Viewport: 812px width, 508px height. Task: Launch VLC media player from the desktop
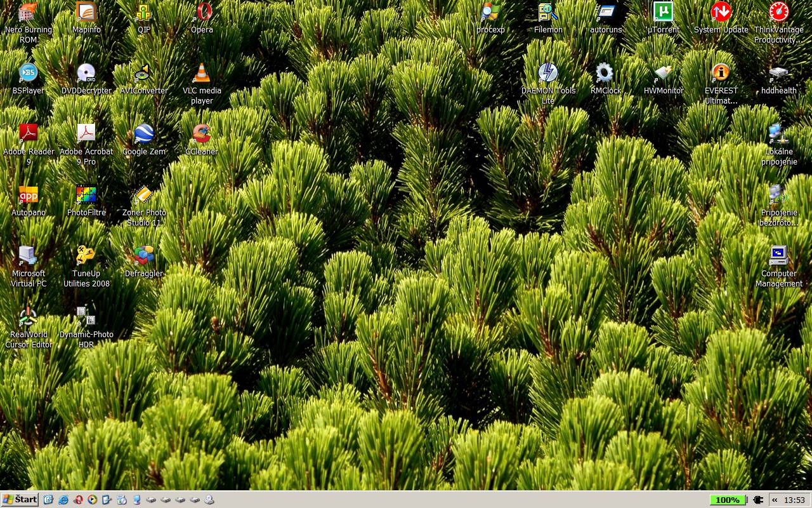coord(202,74)
